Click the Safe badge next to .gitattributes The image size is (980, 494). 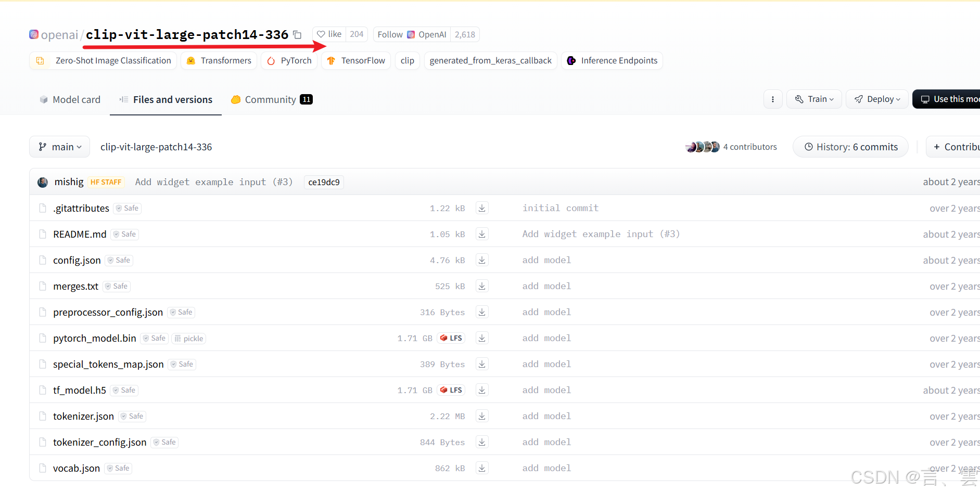pos(128,208)
